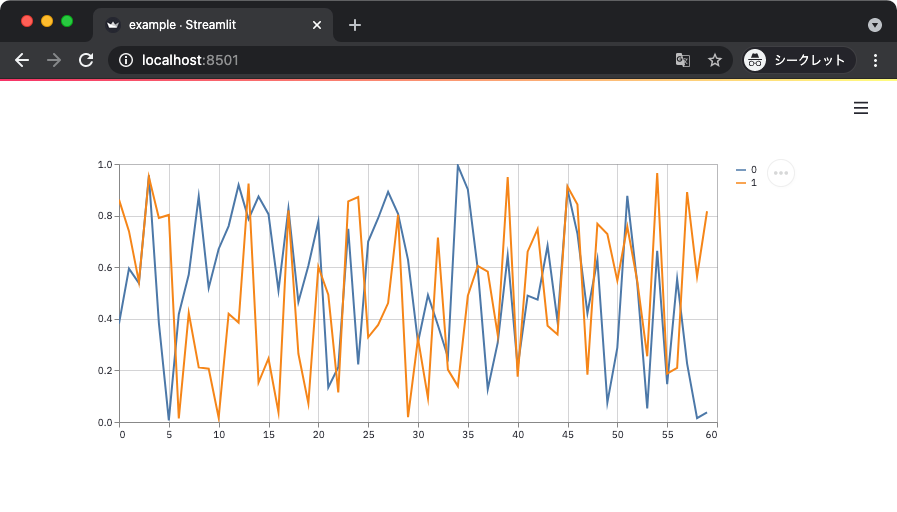Go back to the previous page
The height and width of the screenshot is (512, 897).
tap(22, 60)
